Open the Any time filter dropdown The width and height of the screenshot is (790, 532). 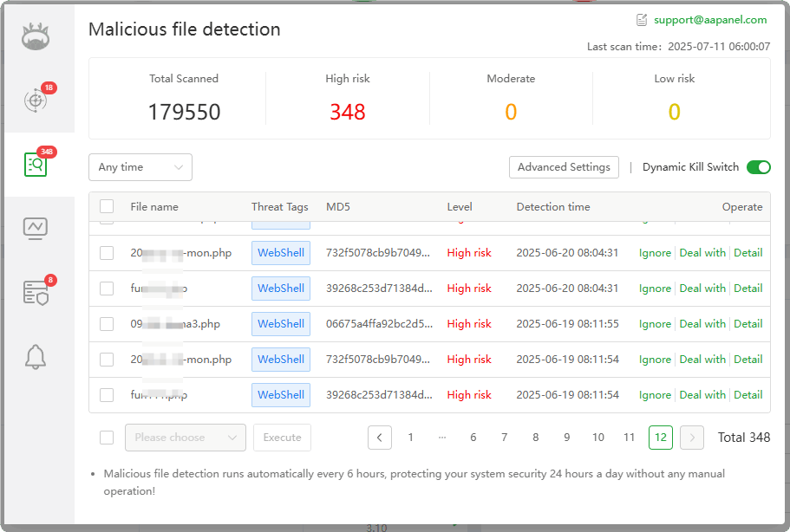[140, 166]
